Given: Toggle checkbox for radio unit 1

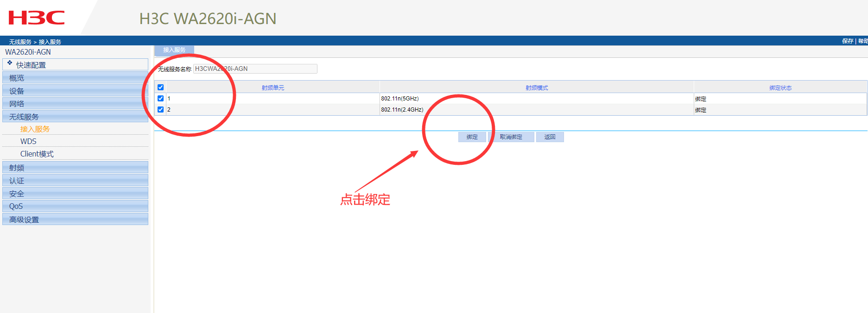Looking at the screenshot, I should 161,98.
